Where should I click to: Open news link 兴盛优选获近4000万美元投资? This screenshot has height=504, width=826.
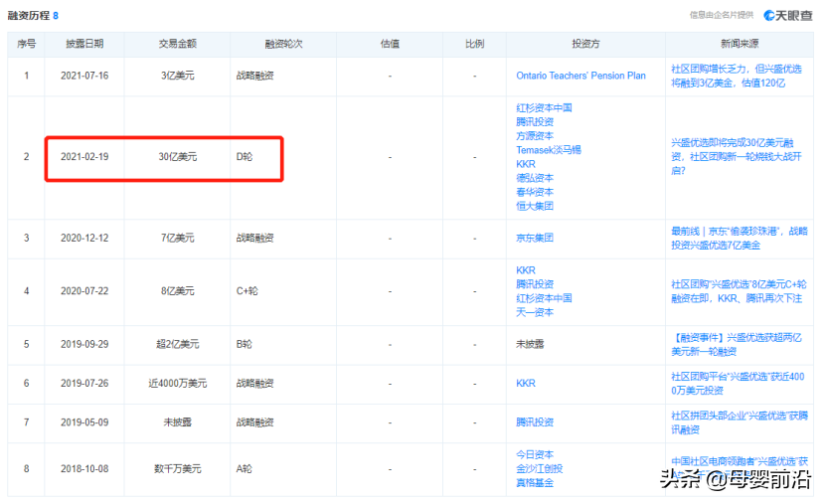tap(738, 384)
